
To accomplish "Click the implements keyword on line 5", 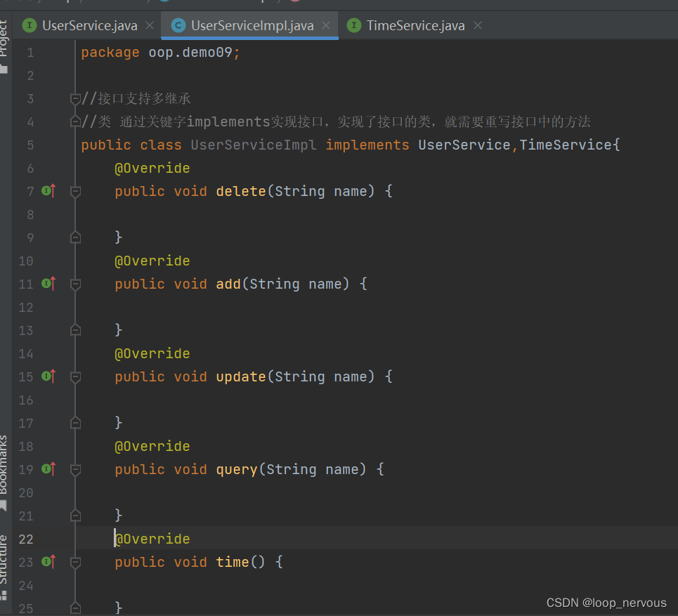I will [367, 145].
